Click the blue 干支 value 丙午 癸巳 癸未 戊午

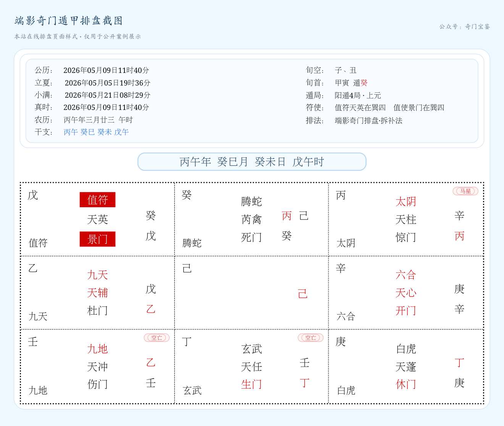click(x=96, y=132)
